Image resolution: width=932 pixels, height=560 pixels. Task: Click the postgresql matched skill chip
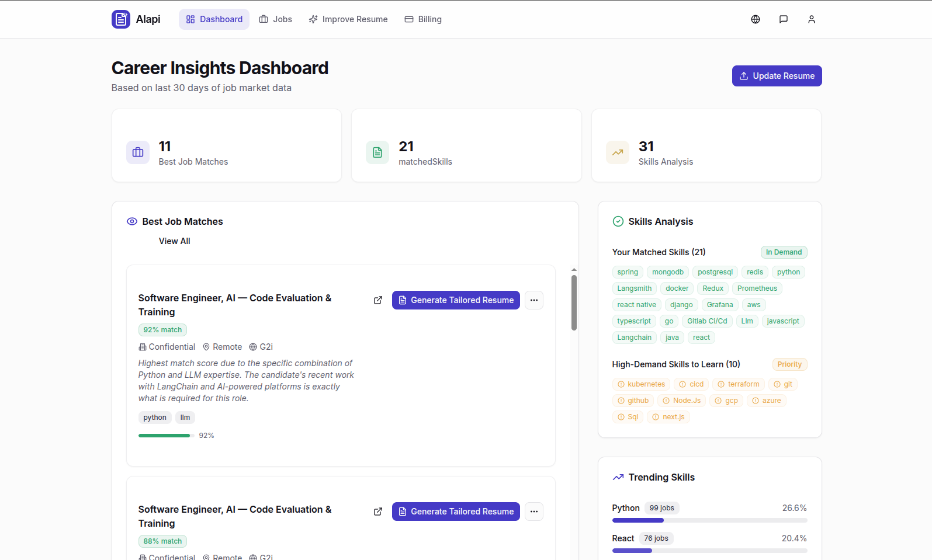[x=715, y=272]
